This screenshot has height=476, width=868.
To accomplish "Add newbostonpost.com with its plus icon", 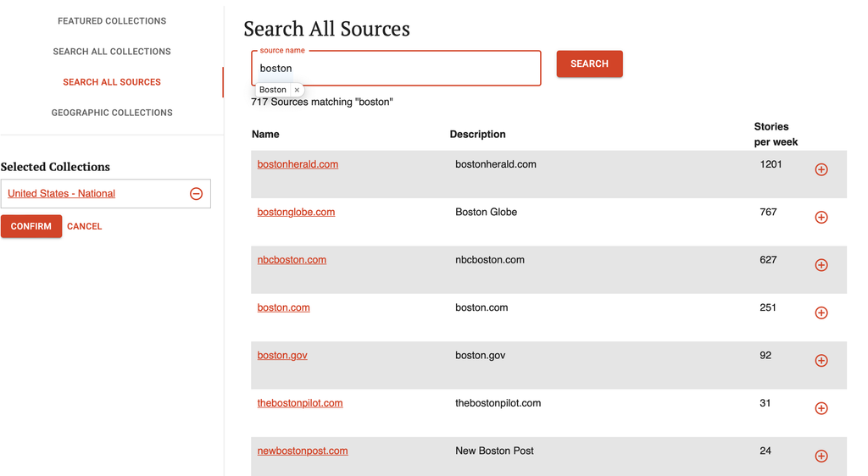I will 821,457.
